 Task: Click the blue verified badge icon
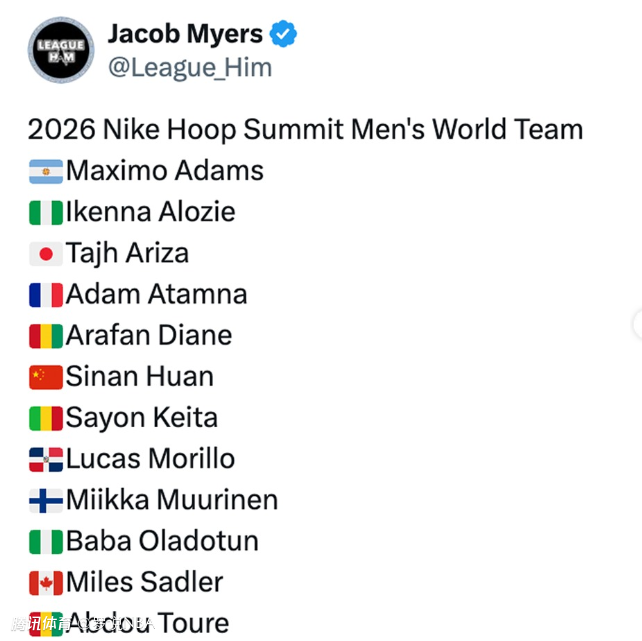(285, 34)
